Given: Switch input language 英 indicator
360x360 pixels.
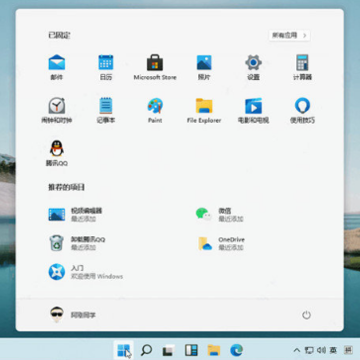Looking at the screenshot, I should tap(333, 350).
